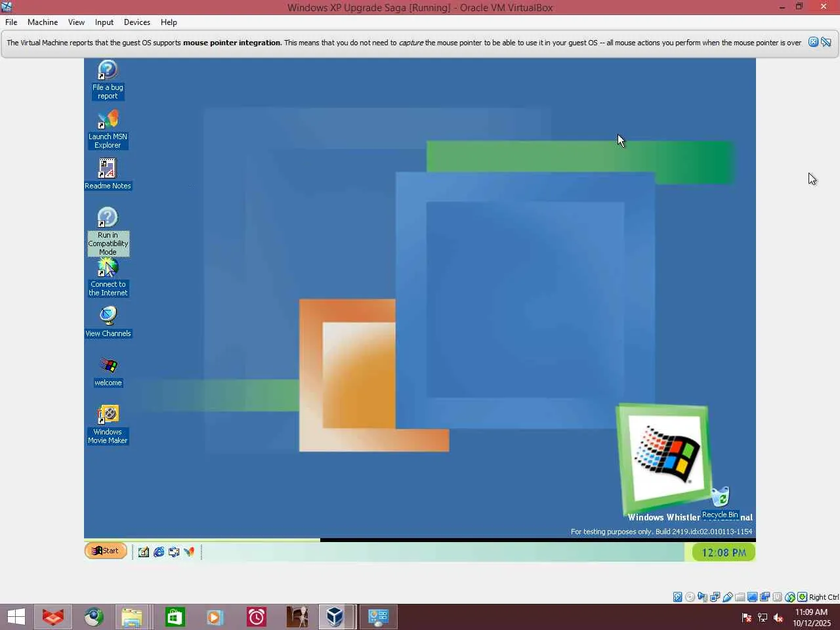Click the guest clock showing 12:08 PM
The height and width of the screenshot is (630, 840).
(724, 553)
